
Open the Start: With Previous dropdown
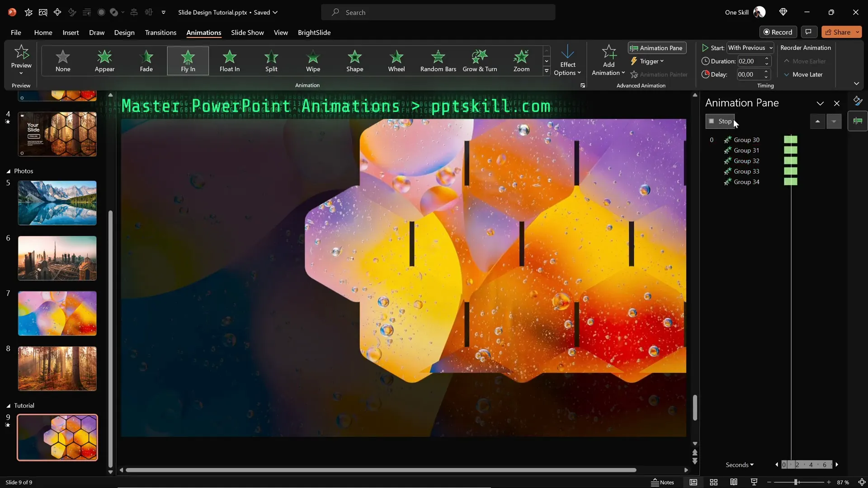(750, 47)
